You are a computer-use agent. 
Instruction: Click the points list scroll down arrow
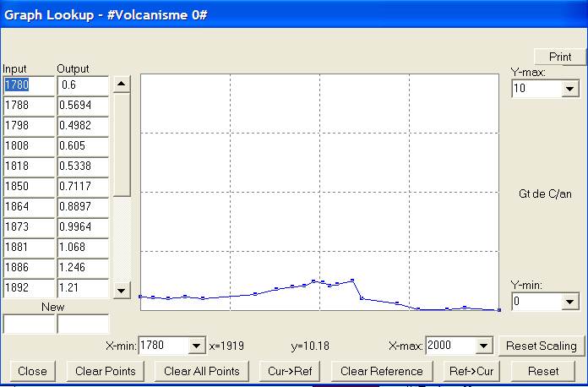[x=122, y=291]
